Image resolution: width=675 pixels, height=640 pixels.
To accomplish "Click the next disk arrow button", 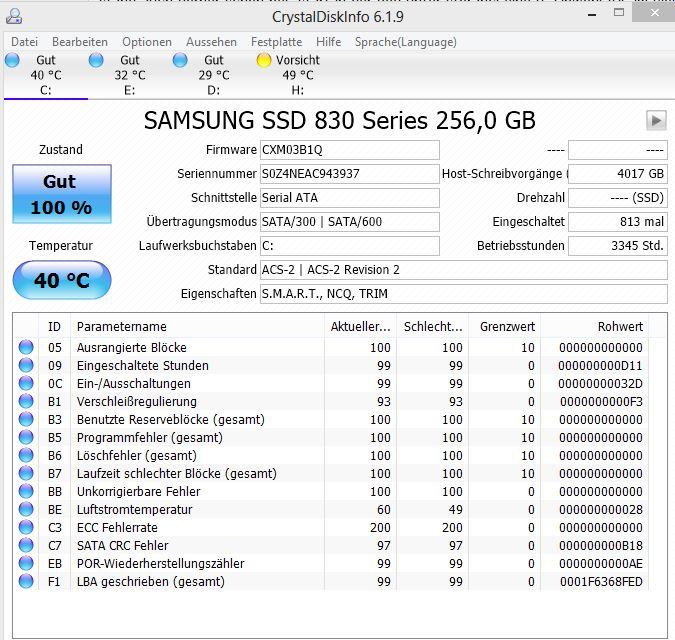I will coord(656,120).
